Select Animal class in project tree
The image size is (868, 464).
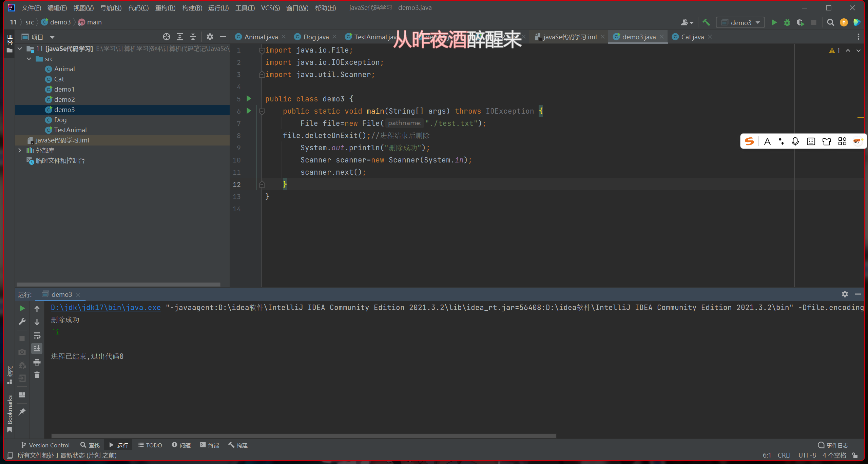pyautogui.click(x=64, y=69)
